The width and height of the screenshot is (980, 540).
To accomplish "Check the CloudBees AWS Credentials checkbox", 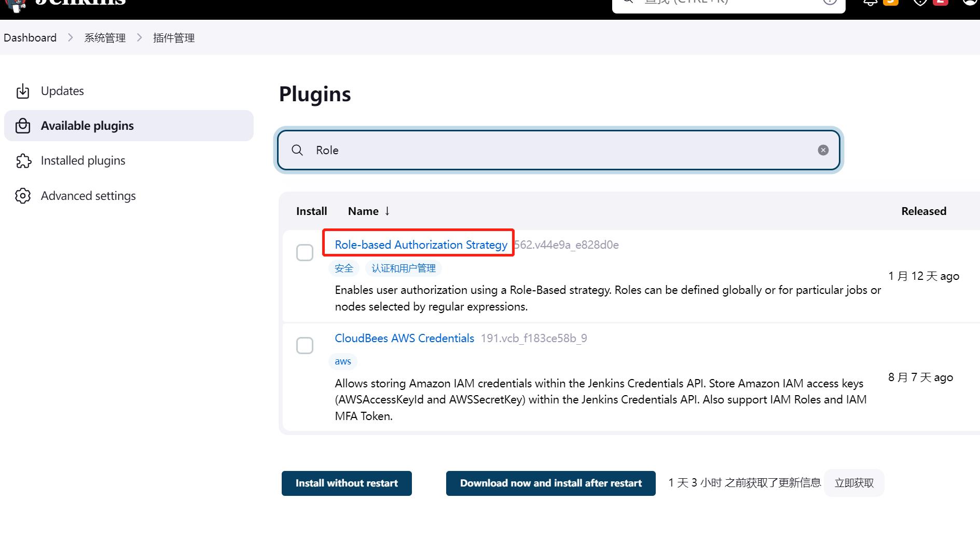I will click(305, 345).
